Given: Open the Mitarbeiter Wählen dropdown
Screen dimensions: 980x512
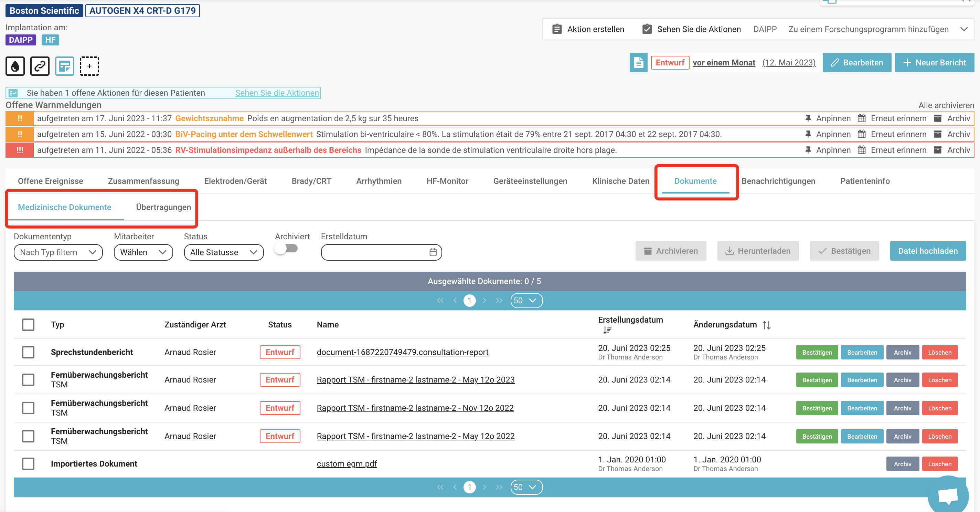Looking at the screenshot, I should tap(143, 252).
